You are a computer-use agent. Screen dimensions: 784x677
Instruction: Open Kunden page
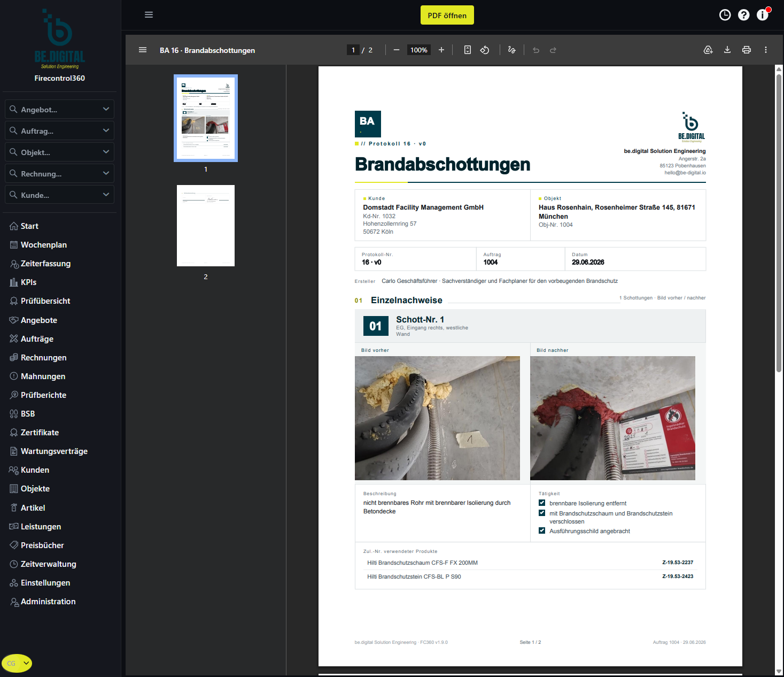point(35,470)
